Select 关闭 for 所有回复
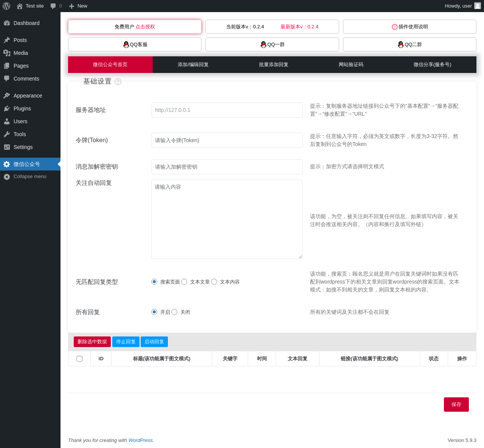Viewport: 484px width, 448px height. (x=174, y=312)
